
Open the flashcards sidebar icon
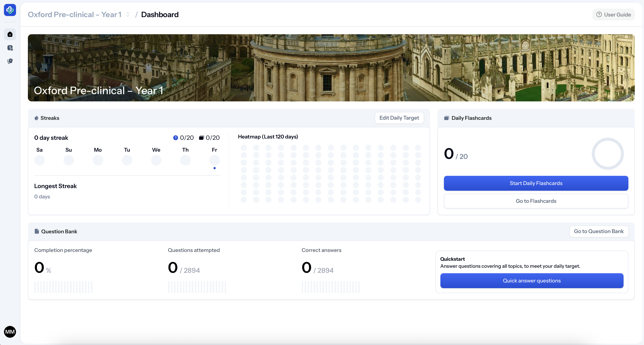pyautogui.click(x=10, y=61)
